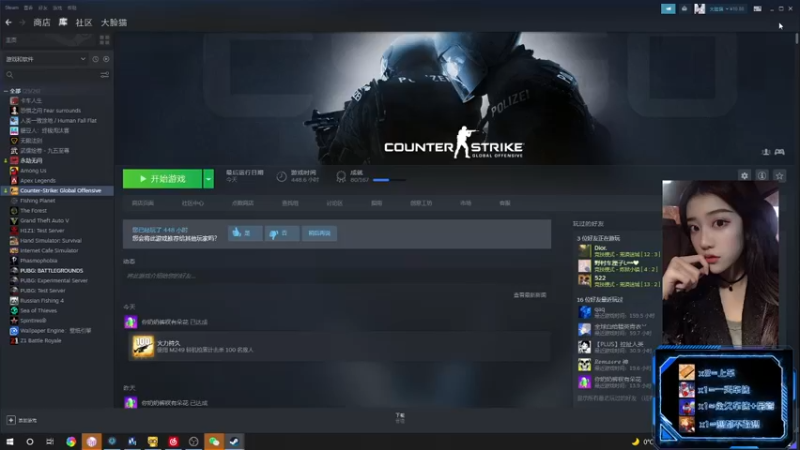Open the 大力持久 M249 achievement
Image resolution: width=800 pixels, height=450 pixels.
click(x=340, y=346)
